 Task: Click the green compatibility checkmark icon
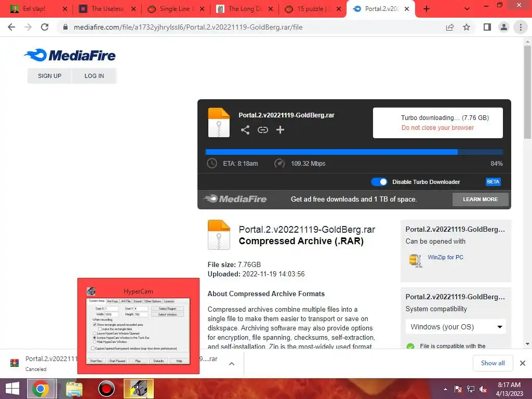[410, 346]
